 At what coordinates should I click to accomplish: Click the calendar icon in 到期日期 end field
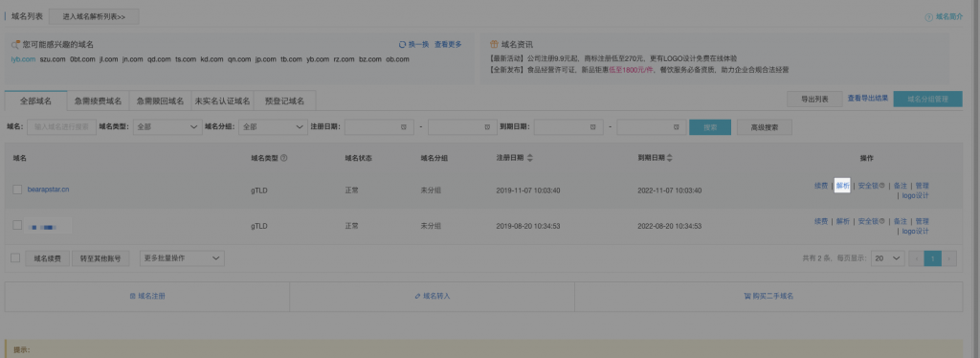tap(676, 126)
